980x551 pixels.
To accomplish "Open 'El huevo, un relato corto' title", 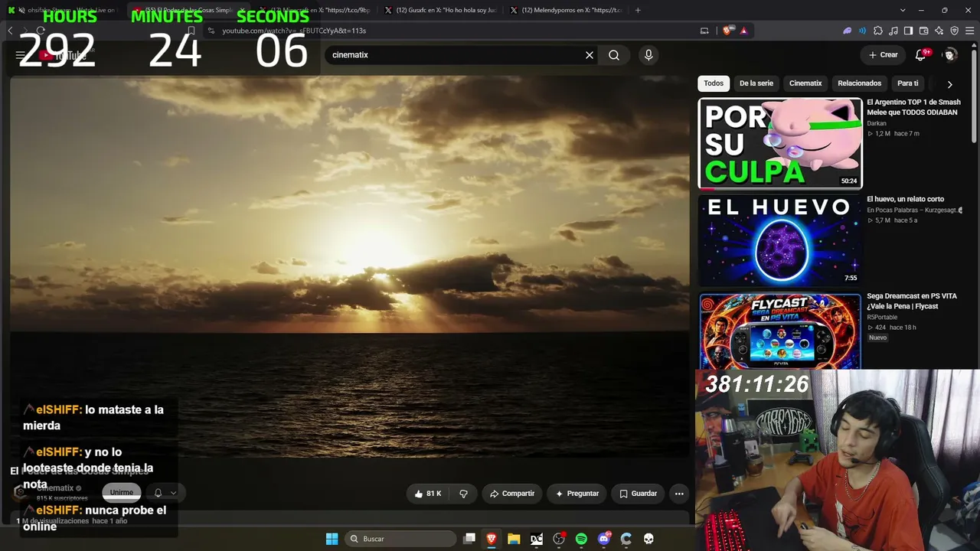I will 905,199.
